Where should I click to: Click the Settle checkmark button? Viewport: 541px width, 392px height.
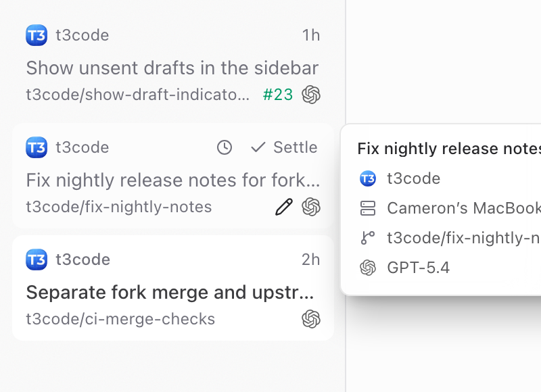[283, 147]
